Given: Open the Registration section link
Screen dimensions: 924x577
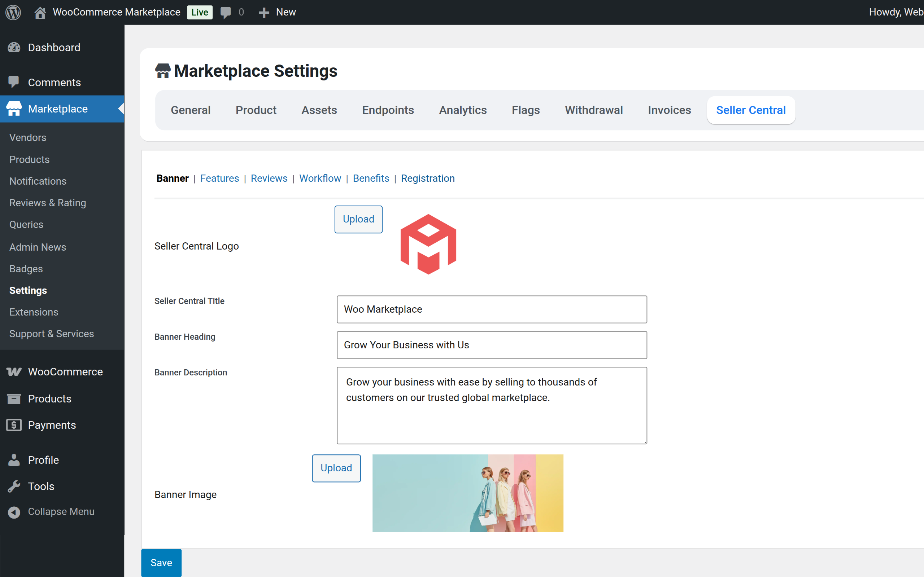Looking at the screenshot, I should tap(428, 178).
